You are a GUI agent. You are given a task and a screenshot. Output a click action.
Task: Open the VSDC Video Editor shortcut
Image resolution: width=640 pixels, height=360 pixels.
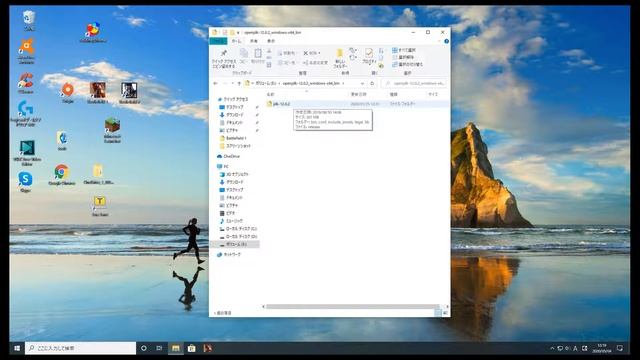tap(27, 153)
